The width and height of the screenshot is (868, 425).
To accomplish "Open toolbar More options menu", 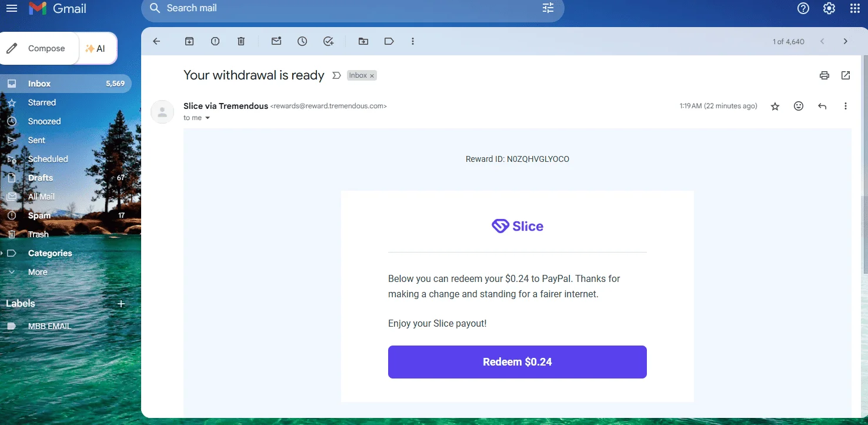I will tap(413, 41).
